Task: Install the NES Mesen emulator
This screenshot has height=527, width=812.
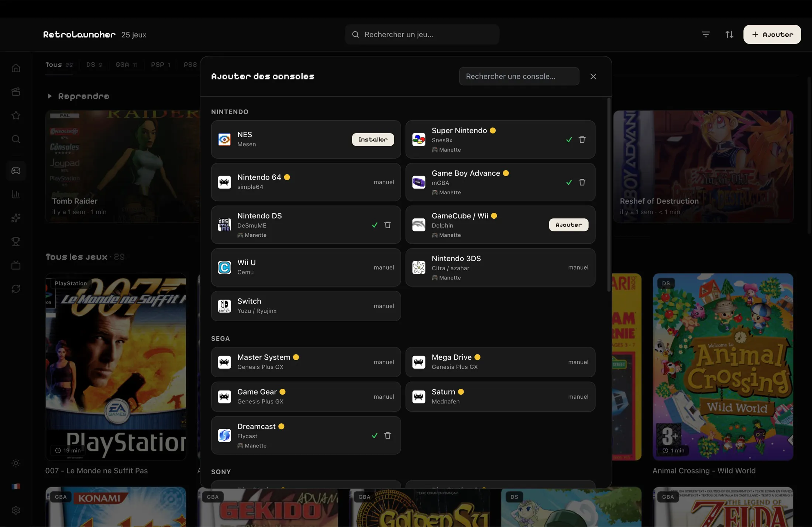Action: 373,139
